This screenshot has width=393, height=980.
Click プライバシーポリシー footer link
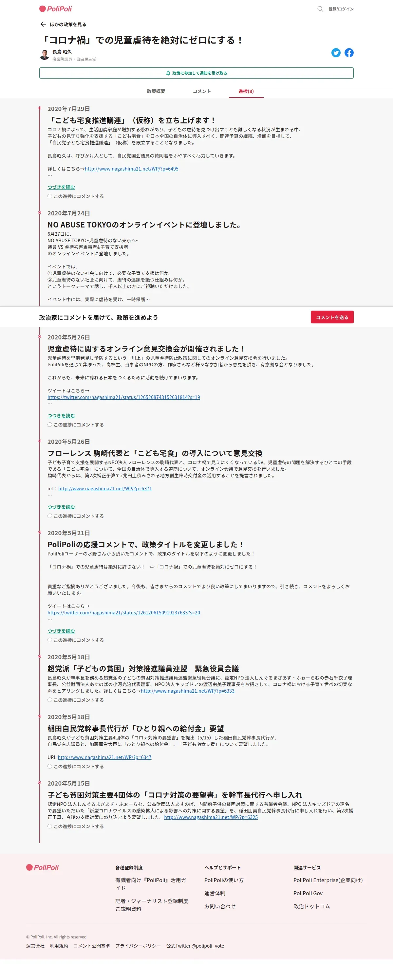coord(138,946)
